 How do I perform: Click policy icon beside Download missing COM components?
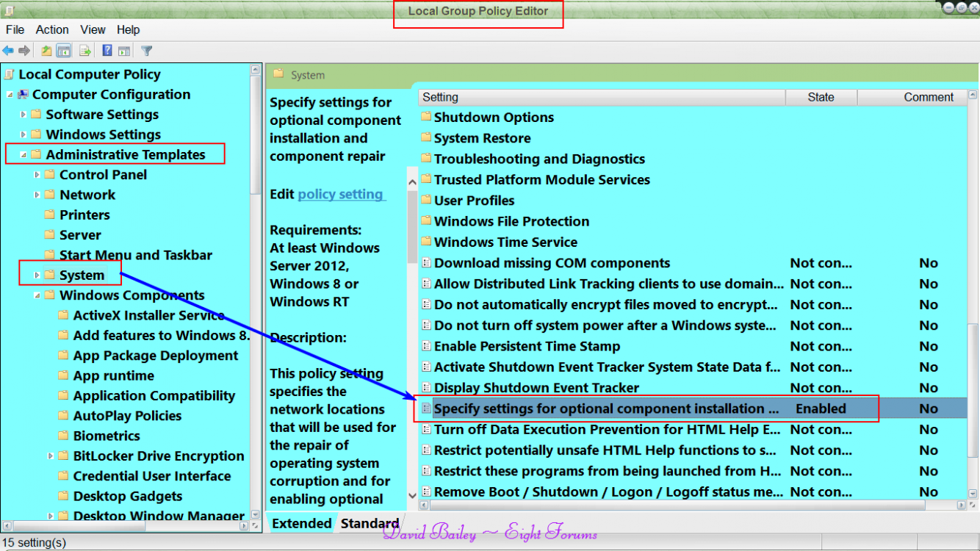coord(426,263)
